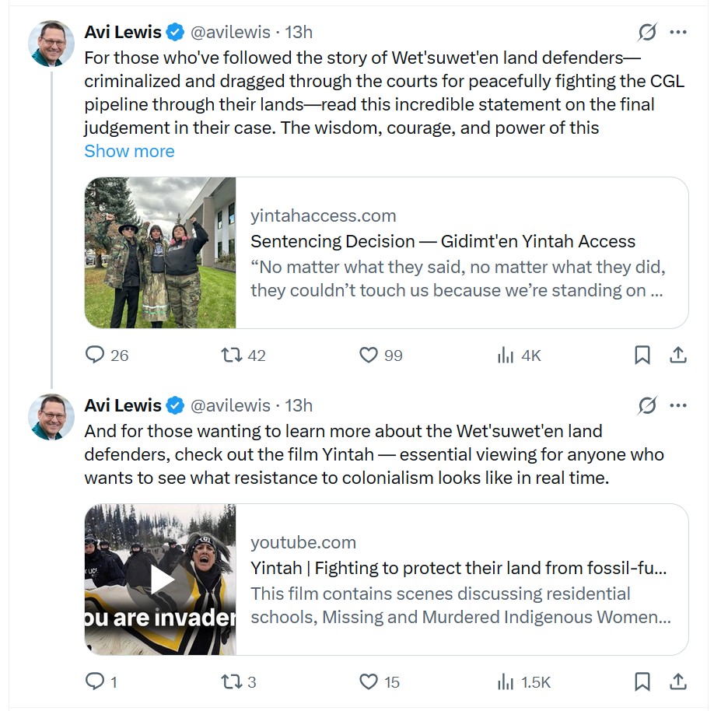This screenshot has height=711, width=728.
Task: Reply to the first tweet with 26 replies
Action: pyautogui.click(x=95, y=355)
